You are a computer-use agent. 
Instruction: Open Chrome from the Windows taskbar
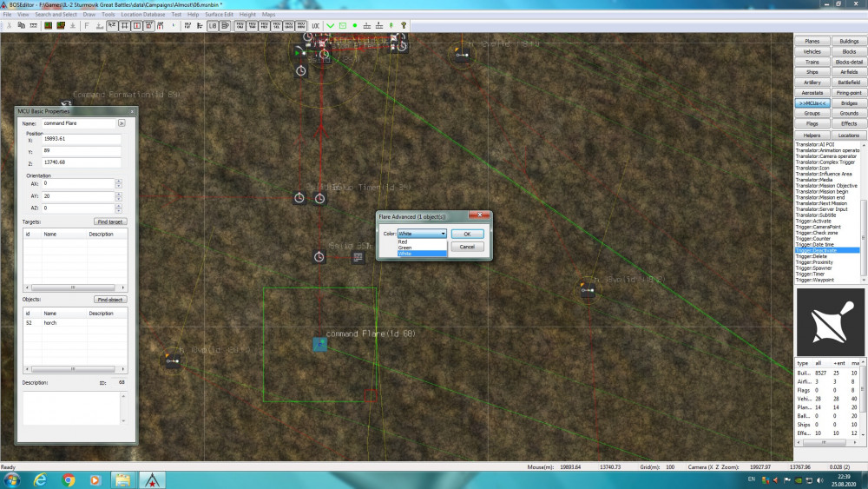pos(68,480)
